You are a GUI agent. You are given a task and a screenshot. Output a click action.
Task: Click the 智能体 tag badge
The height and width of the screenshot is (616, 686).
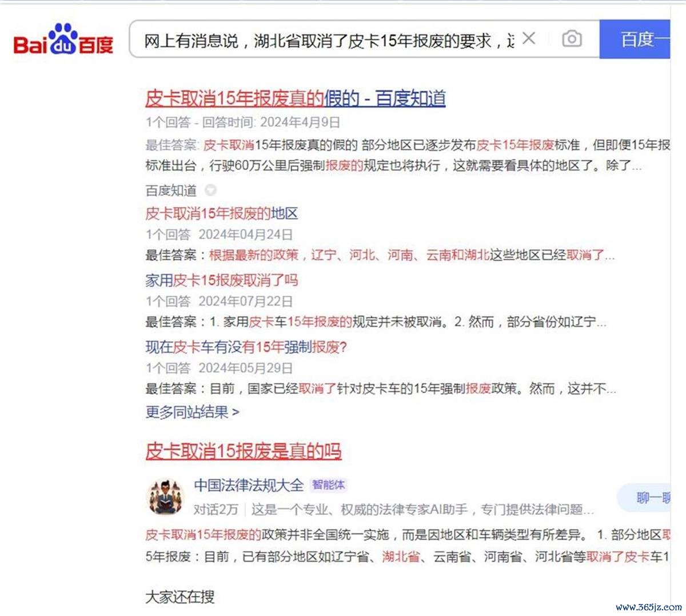328,485
